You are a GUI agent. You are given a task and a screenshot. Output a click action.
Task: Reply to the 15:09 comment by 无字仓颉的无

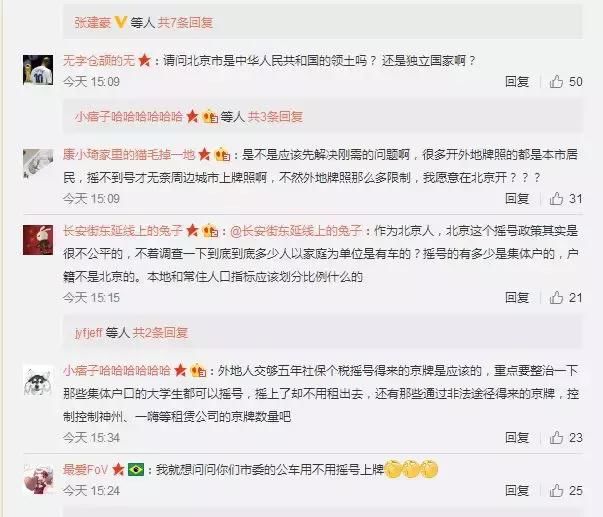517,82
